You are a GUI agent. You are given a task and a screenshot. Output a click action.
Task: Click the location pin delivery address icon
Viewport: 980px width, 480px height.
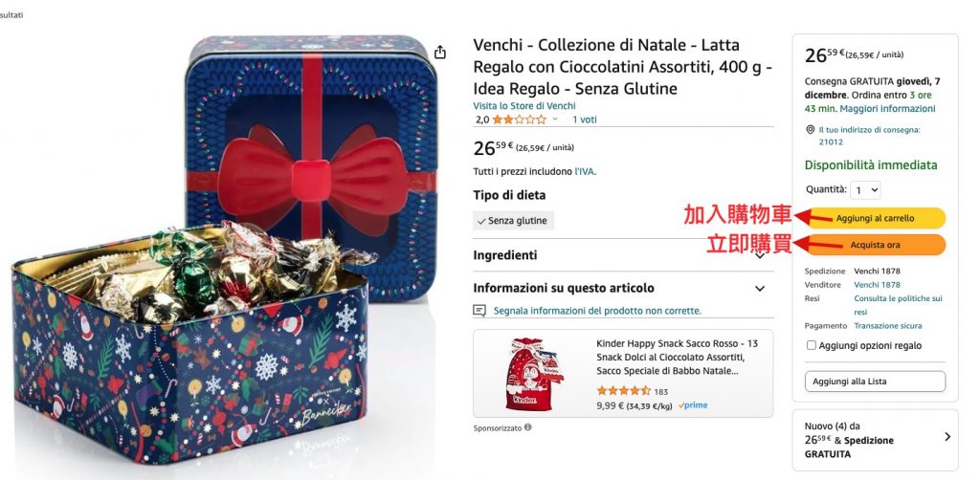810,130
